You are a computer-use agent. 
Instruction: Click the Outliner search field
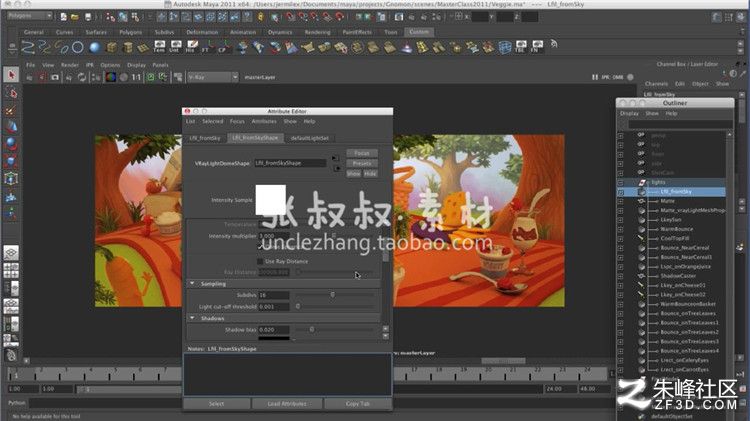680,124
